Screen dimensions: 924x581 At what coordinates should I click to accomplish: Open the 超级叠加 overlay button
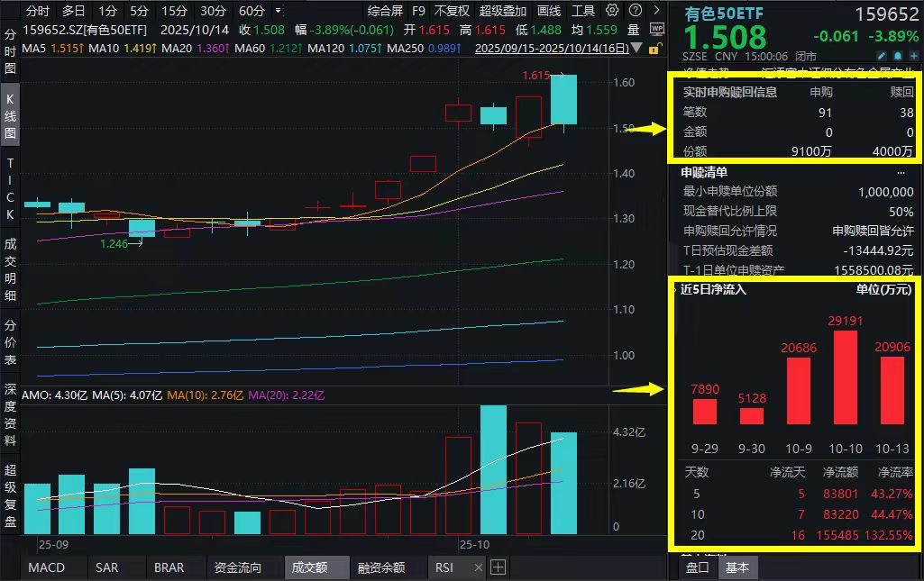[x=503, y=11]
